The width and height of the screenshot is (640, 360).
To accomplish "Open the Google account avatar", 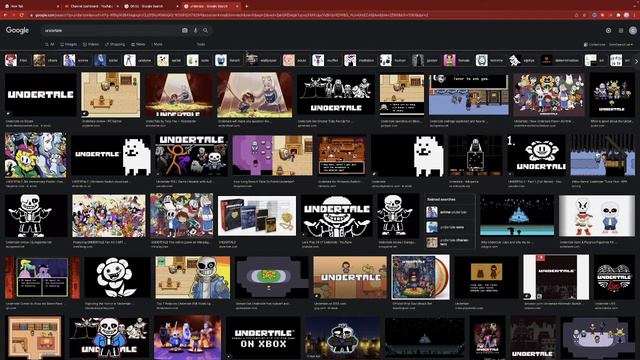I will pos(633,30).
